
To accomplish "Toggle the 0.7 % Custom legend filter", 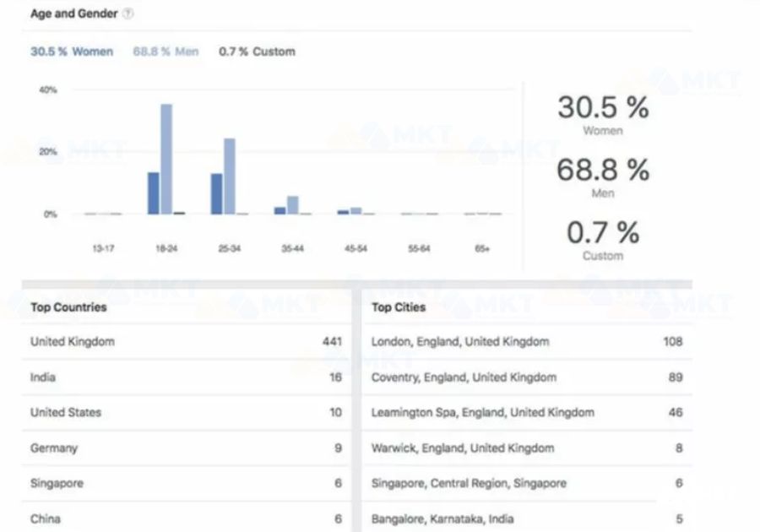I will click(x=257, y=52).
